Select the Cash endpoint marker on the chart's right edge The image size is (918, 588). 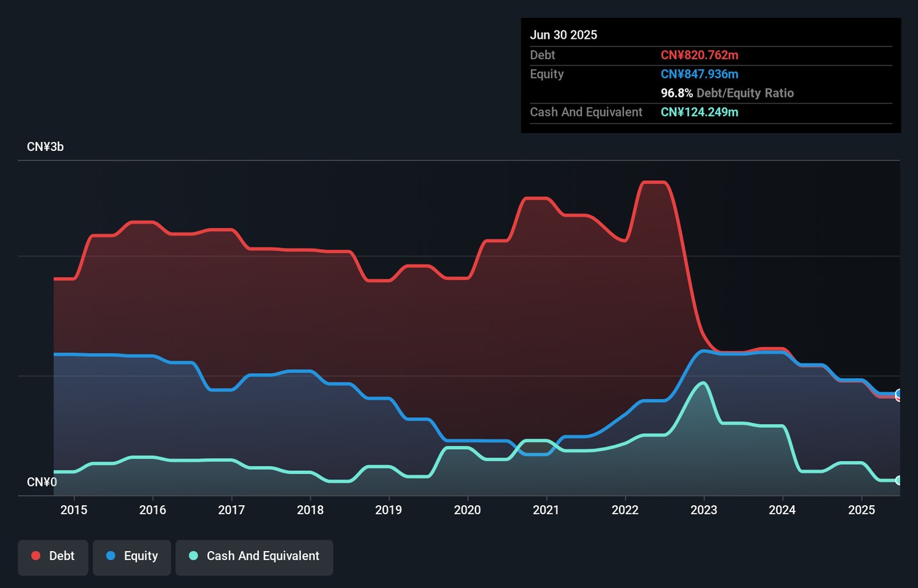[x=898, y=480]
